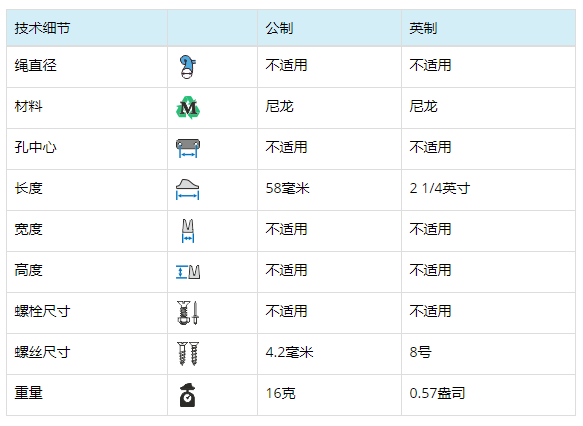Click the 0.57盎司 weight value
Image resolution: width=583 pixels, height=426 pixels.
[x=437, y=393]
